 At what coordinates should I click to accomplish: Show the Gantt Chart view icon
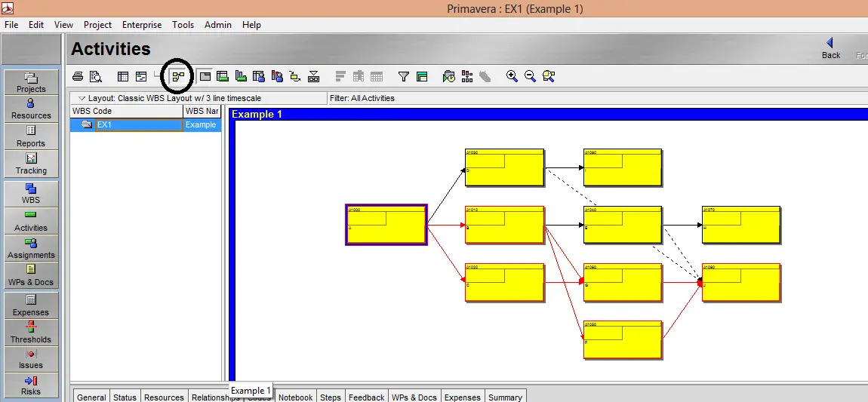pos(141,77)
